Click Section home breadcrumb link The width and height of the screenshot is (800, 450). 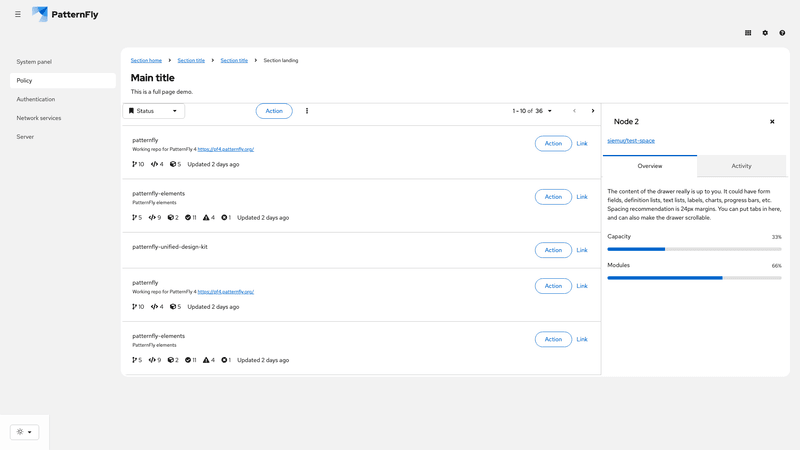(146, 60)
